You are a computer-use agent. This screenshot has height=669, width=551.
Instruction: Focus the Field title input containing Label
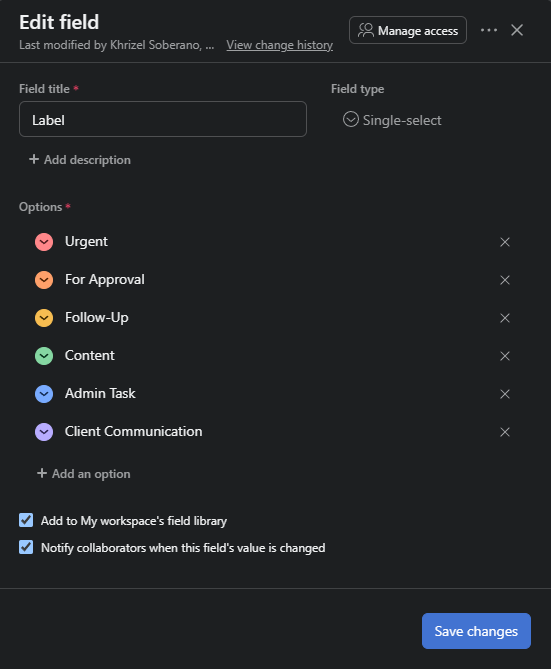pyautogui.click(x=163, y=119)
